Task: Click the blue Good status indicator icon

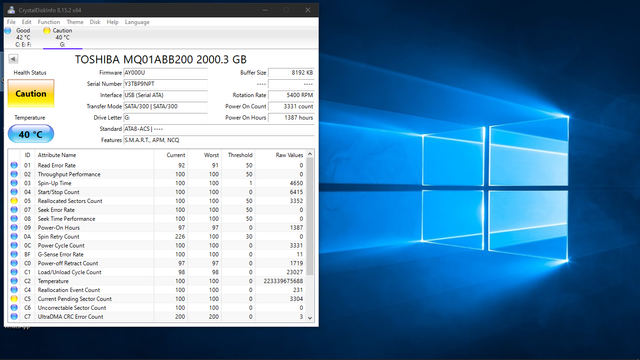Action: tap(8, 31)
